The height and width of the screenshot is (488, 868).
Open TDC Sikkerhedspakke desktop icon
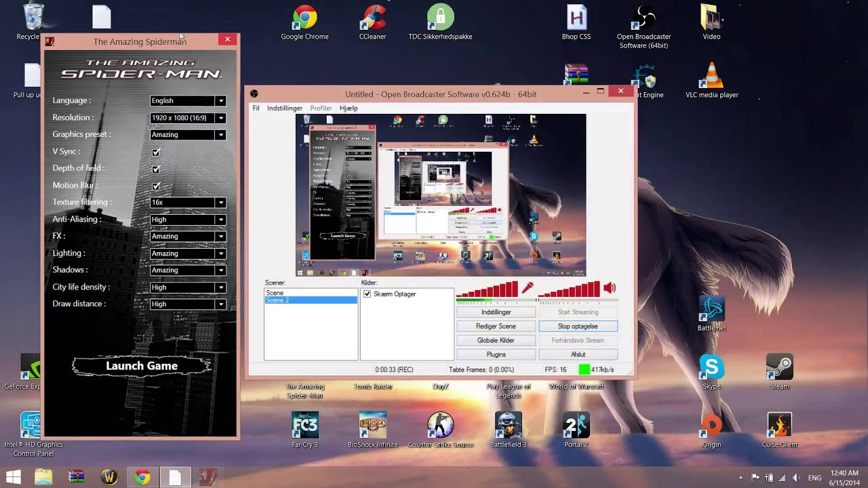click(x=440, y=22)
